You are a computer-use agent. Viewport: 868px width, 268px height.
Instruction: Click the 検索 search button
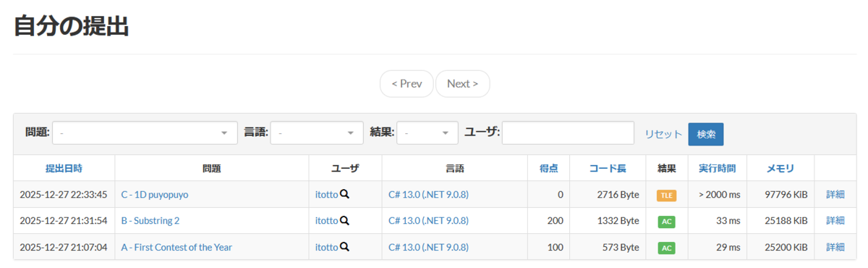coord(706,134)
